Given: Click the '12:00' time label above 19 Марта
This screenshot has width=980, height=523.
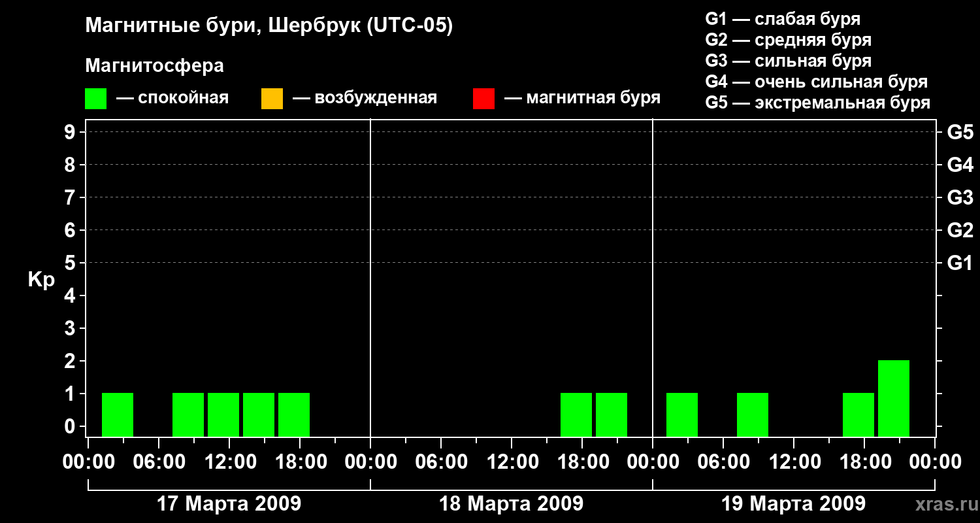Looking at the screenshot, I should click(x=794, y=462).
